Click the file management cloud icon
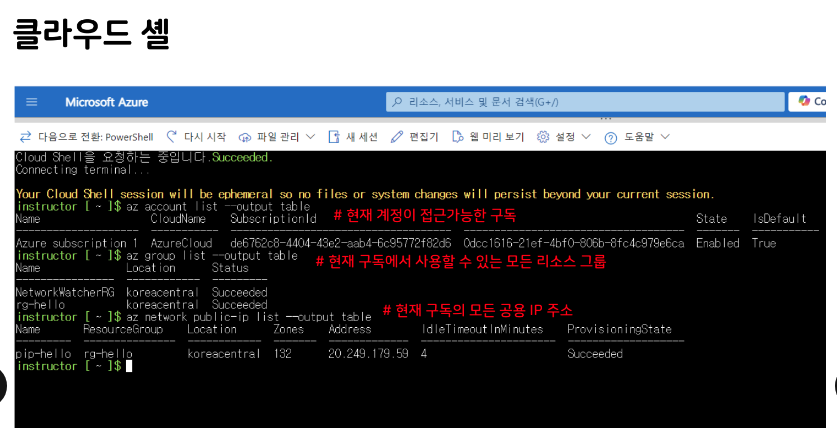Screen dimensions: 837x444 pos(244,138)
